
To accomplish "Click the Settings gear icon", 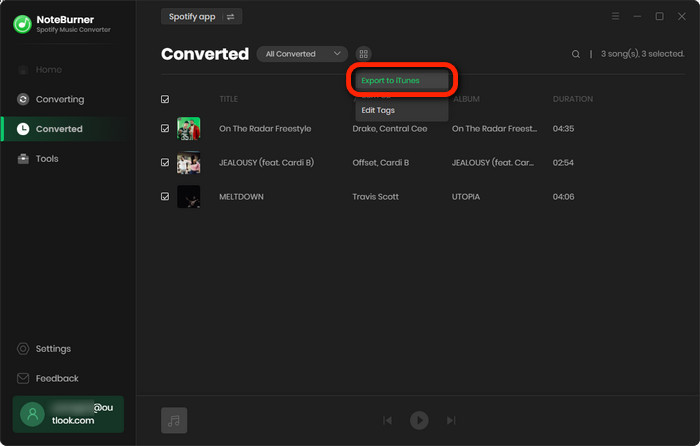I will [x=23, y=349].
